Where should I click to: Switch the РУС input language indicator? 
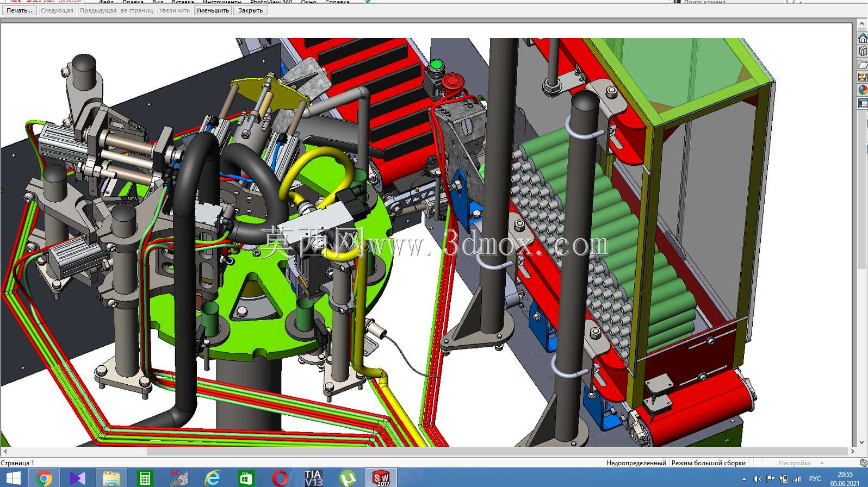(x=815, y=479)
